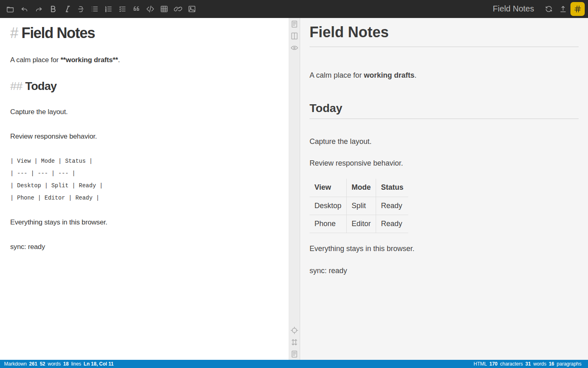Click the export upload icon
The image size is (588, 368).
point(563,9)
